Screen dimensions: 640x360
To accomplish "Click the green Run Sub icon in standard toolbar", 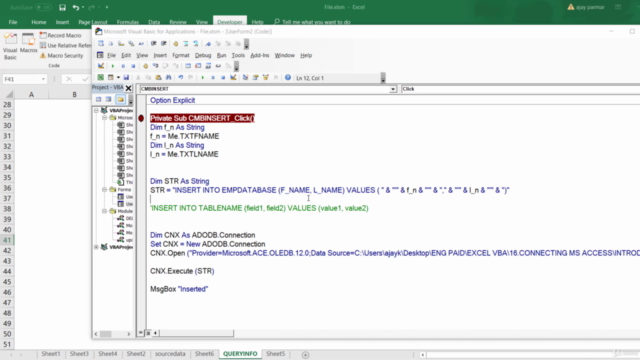I will [202, 78].
